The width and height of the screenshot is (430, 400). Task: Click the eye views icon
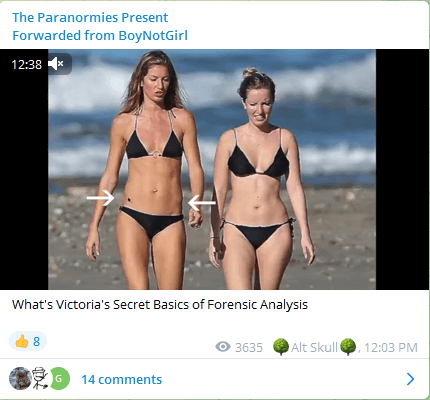[x=223, y=347]
